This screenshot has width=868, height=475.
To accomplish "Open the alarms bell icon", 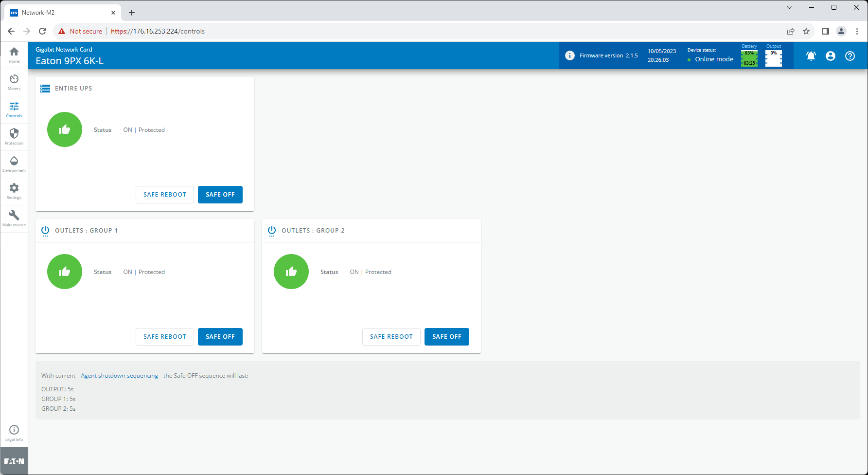I will pyautogui.click(x=811, y=56).
